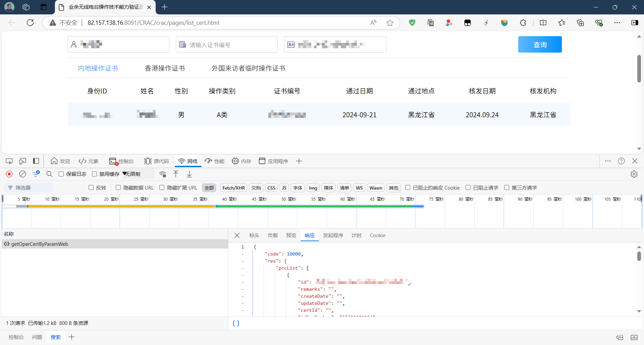Filter requests by CSS
Image resolution: width=644 pixels, height=345 pixels.
pos(271,188)
